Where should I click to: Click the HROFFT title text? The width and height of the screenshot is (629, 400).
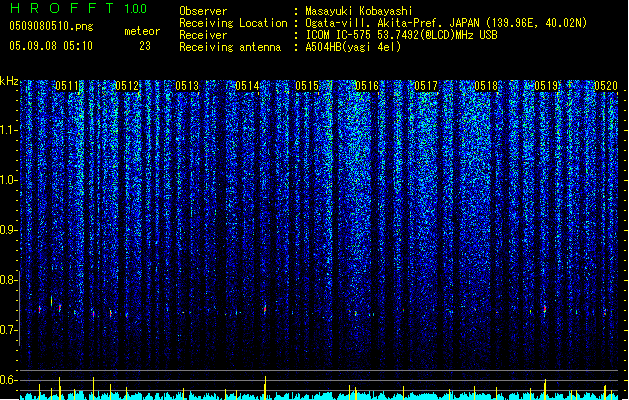(62, 8)
